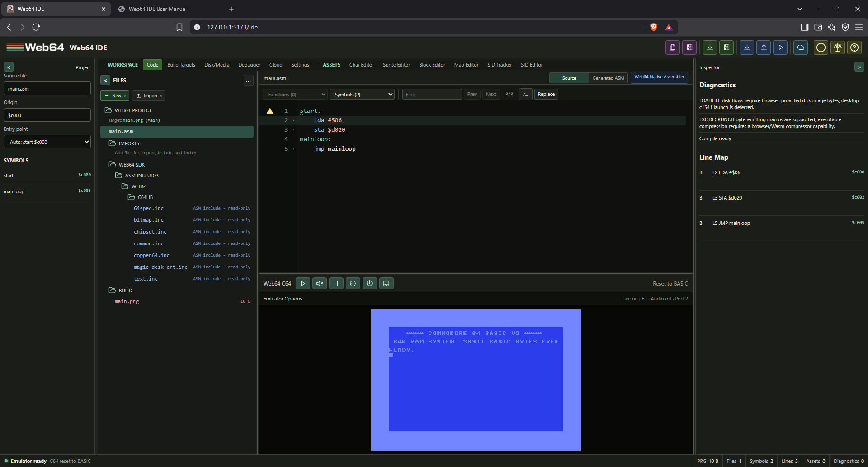The width and height of the screenshot is (868, 467).
Task: Switch to Source view
Action: (x=569, y=78)
